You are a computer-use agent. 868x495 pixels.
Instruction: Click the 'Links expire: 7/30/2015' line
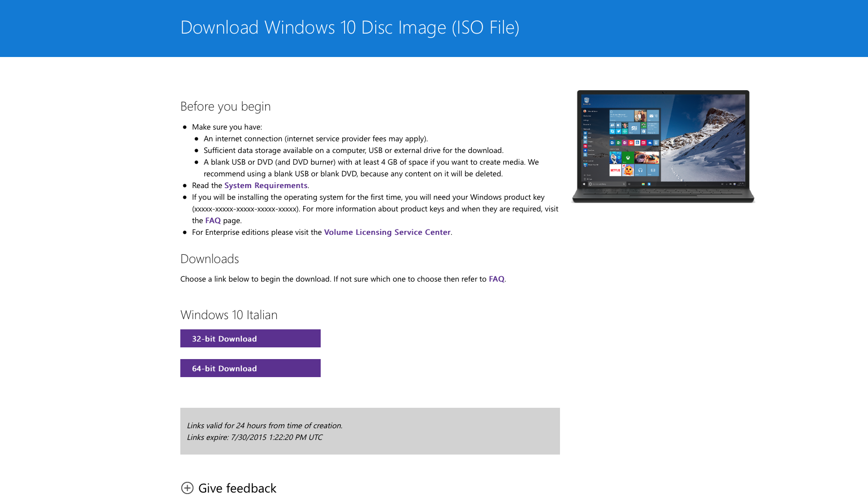255,437
